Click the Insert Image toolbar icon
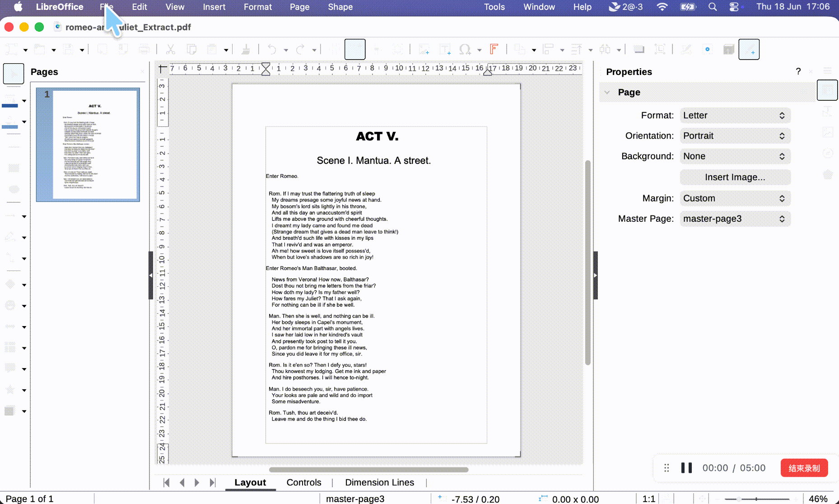The width and height of the screenshot is (839, 504). 424,49
